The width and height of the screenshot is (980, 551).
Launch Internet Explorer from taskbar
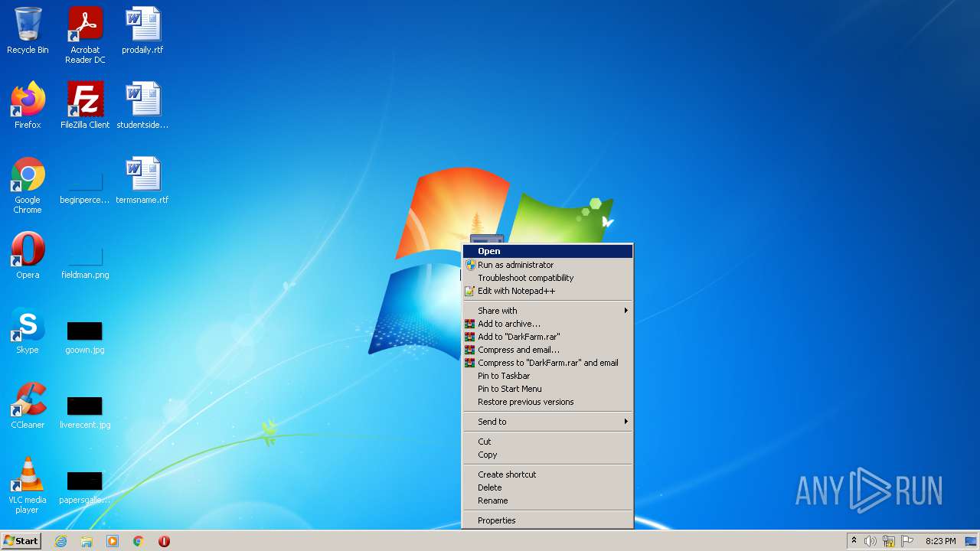point(61,541)
